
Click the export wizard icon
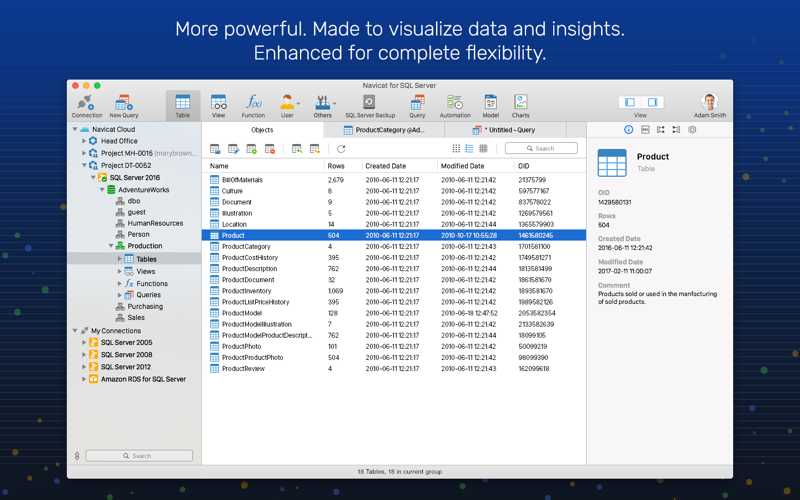point(315,149)
